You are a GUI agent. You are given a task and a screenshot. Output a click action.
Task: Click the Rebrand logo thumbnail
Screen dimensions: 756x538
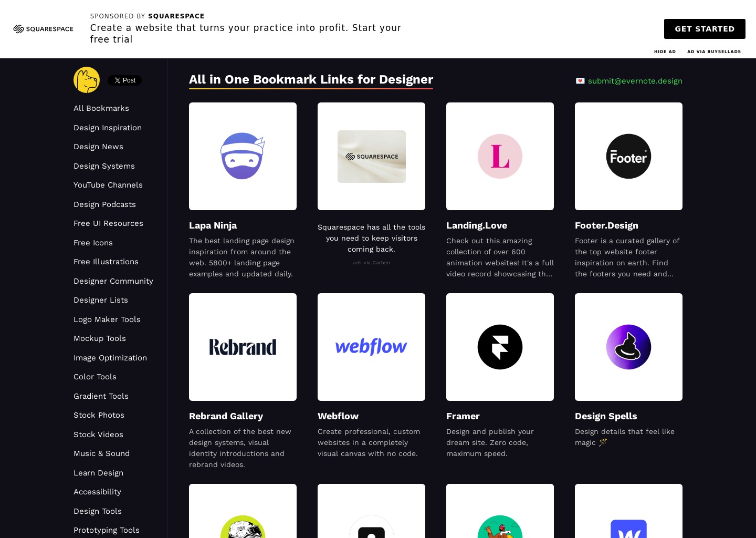243,347
